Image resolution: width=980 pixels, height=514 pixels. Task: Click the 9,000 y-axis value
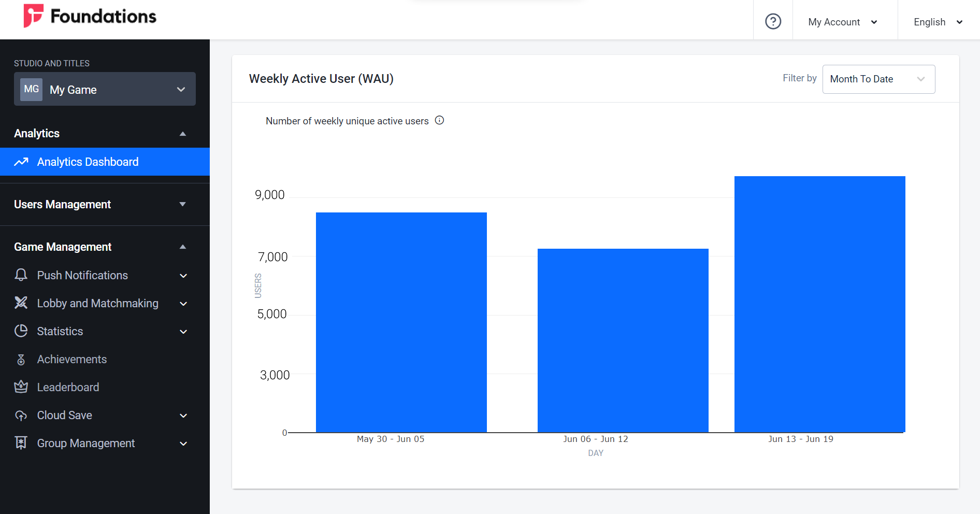pos(270,195)
